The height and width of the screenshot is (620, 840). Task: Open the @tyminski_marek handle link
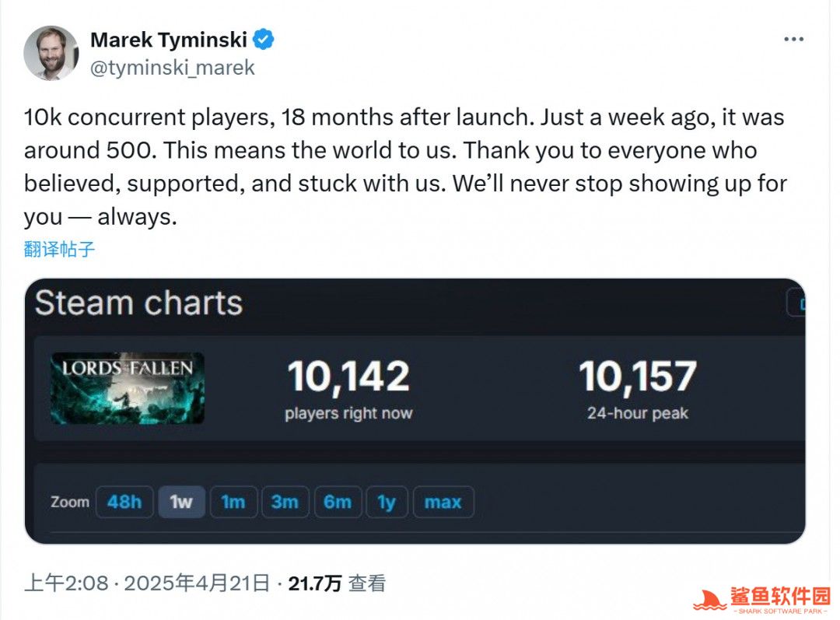click(173, 68)
